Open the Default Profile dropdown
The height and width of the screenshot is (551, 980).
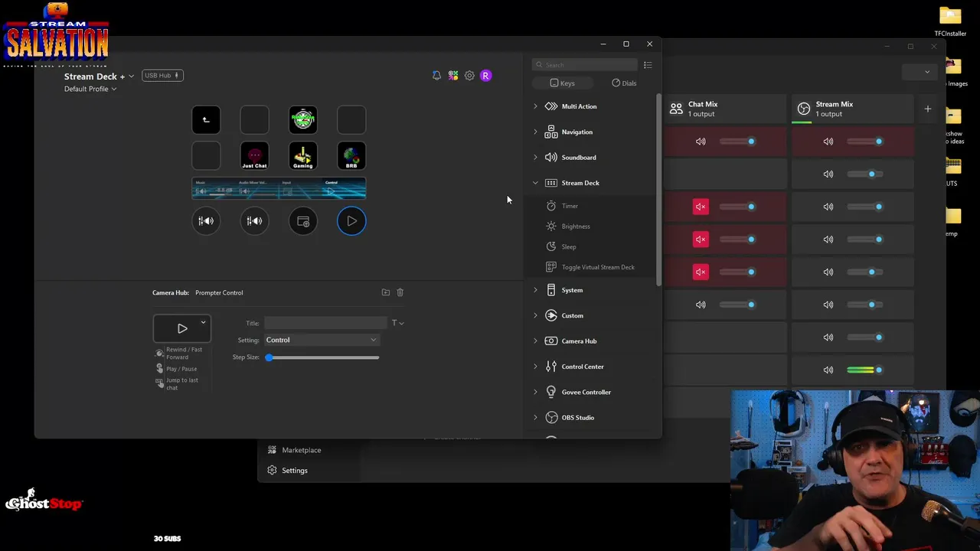pos(90,89)
